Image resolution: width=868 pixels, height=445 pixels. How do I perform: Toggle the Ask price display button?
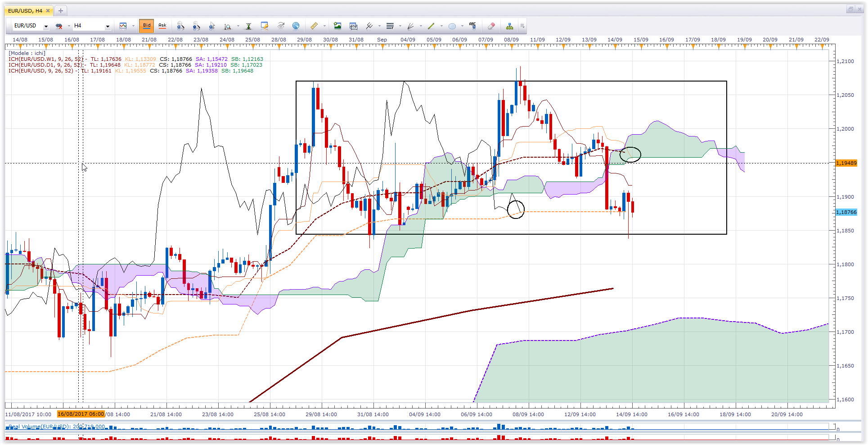[x=162, y=26]
